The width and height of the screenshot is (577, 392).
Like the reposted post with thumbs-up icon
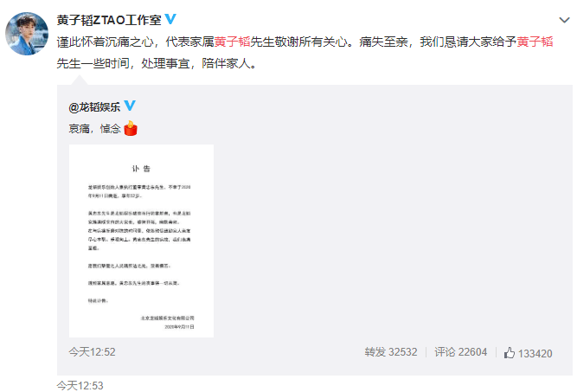click(510, 352)
